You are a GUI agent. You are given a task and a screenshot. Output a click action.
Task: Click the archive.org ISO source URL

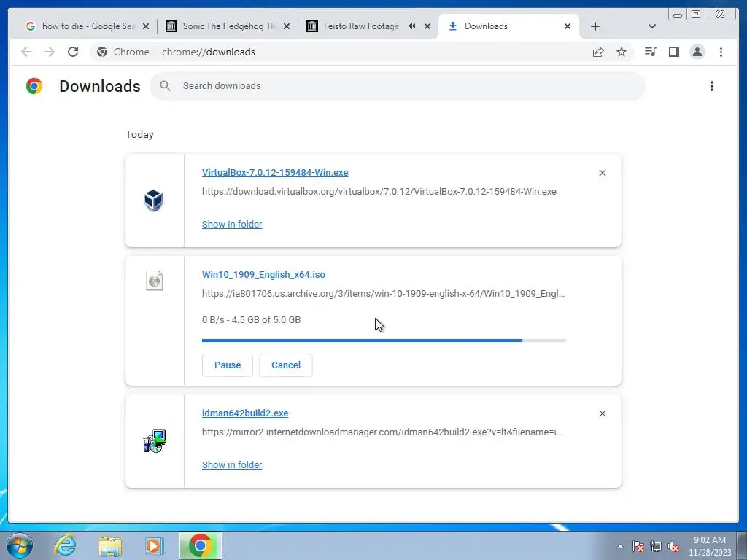384,294
